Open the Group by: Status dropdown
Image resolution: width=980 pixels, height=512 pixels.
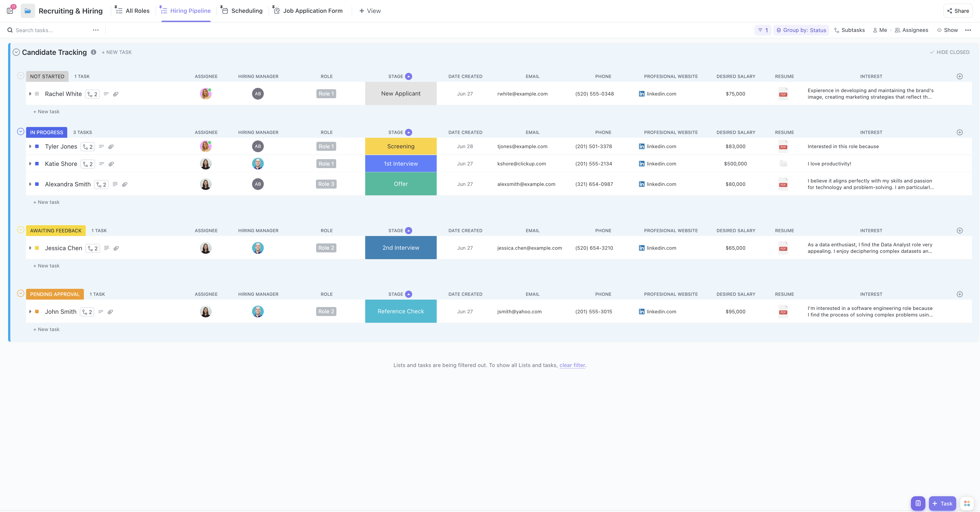pyautogui.click(x=801, y=30)
